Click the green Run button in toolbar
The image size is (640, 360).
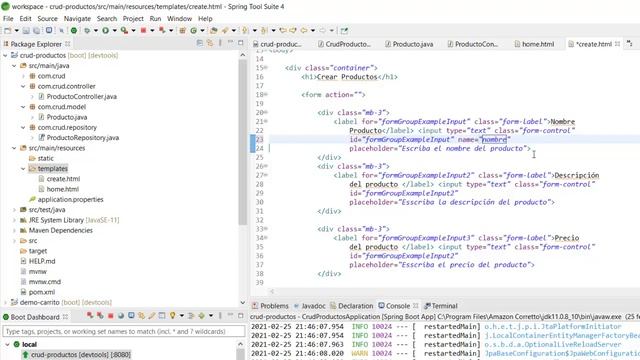105,31
